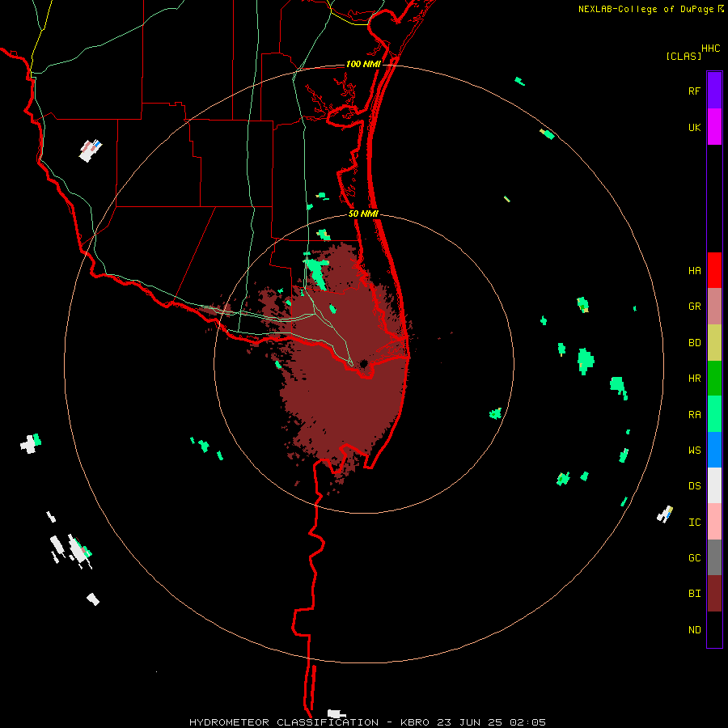Click the 'BI' legend label
The height and width of the screenshot is (728, 728).
click(694, 594)
